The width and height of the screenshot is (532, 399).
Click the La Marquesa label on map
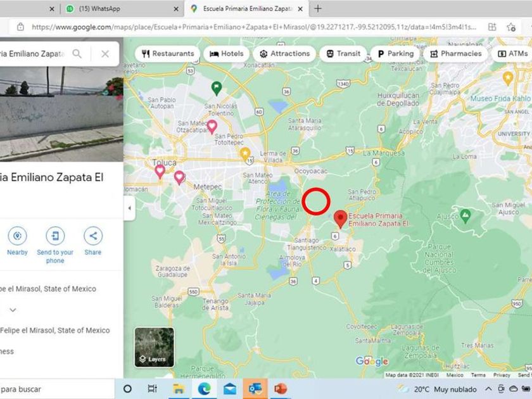[x=384, y=153]
